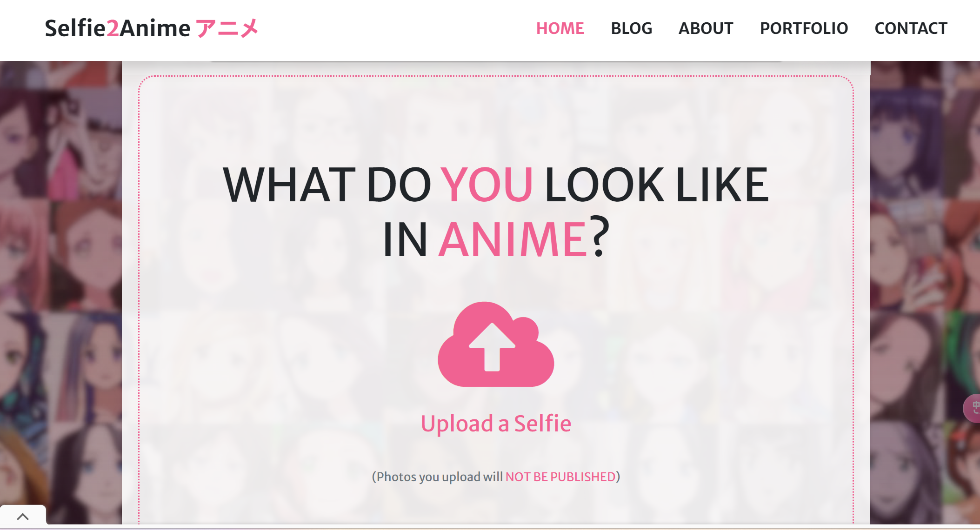This screenshot has height=530, width=980.
Task: Click the pink cloud upload icon
Action: point(496,344)
